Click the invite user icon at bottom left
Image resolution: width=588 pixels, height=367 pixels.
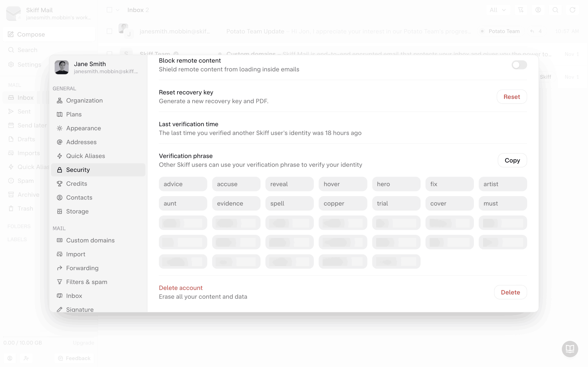[x=26, y=358]
